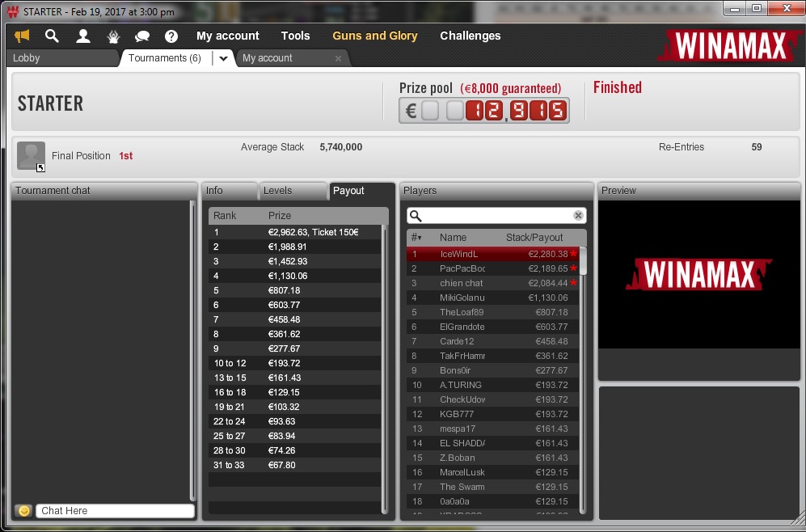
Task: Select player row KGB777
Action: [x=493, y=414]
